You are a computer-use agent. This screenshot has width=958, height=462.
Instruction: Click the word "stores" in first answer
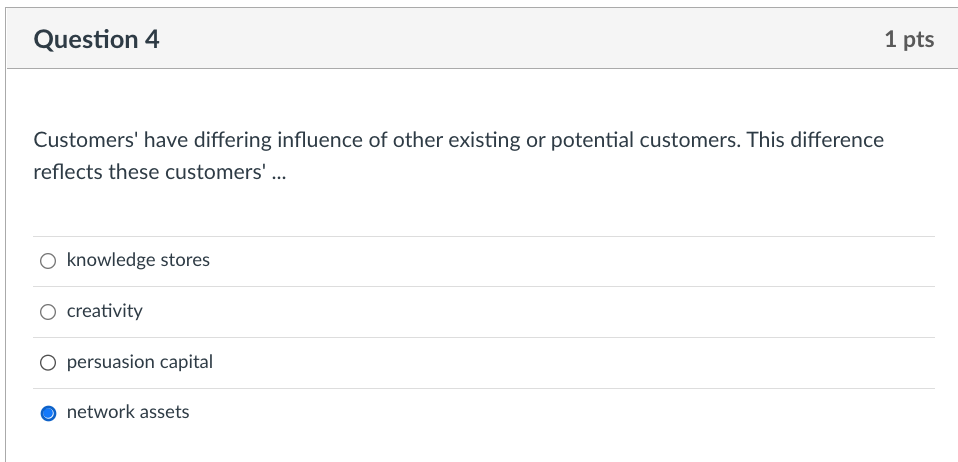[x=185, y=260]
